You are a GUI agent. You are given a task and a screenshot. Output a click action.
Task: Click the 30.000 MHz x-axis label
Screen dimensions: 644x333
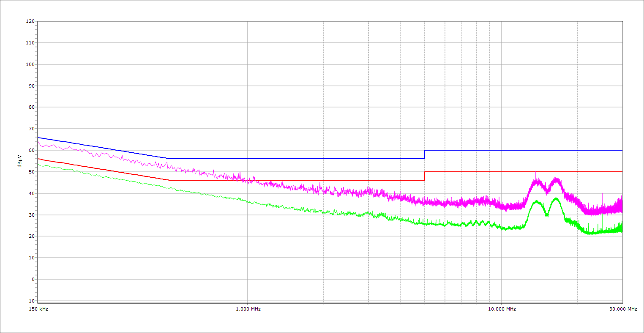(623, 309)
